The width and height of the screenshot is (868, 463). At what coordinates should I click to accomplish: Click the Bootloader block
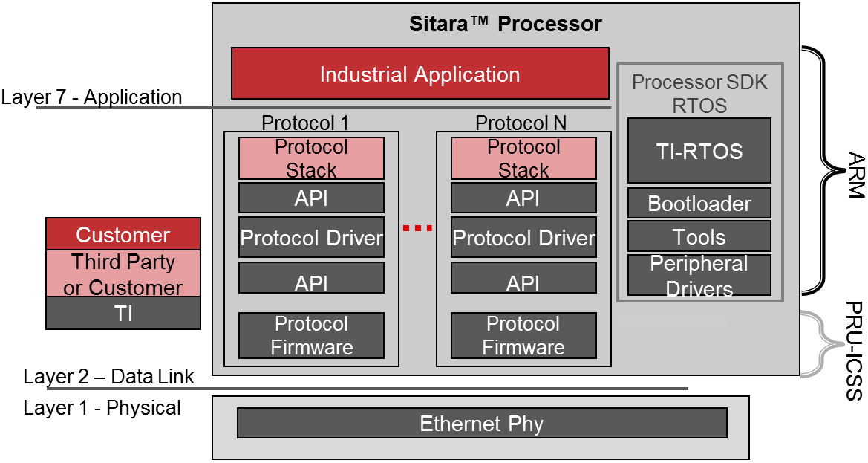[699, 203]
